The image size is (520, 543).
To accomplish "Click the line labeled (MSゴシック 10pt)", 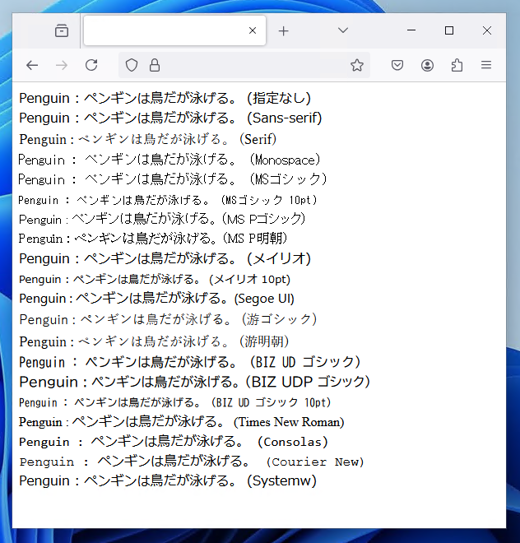I will pyautogui.click(x=168, y=200).
